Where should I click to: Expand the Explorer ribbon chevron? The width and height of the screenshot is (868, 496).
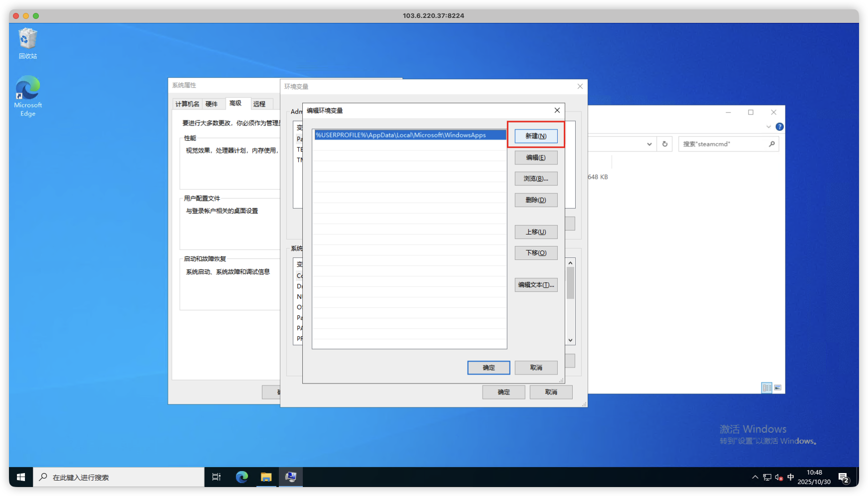click(x=768, y=127)
